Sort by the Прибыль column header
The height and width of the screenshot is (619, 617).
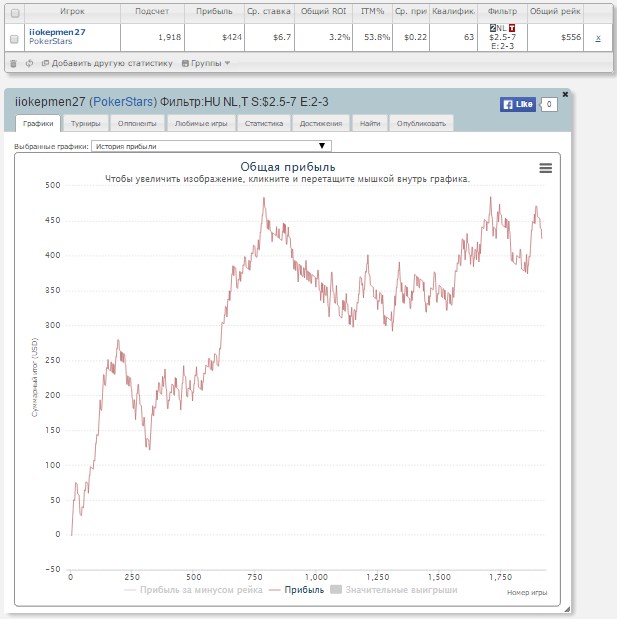[x=214, y=11]
